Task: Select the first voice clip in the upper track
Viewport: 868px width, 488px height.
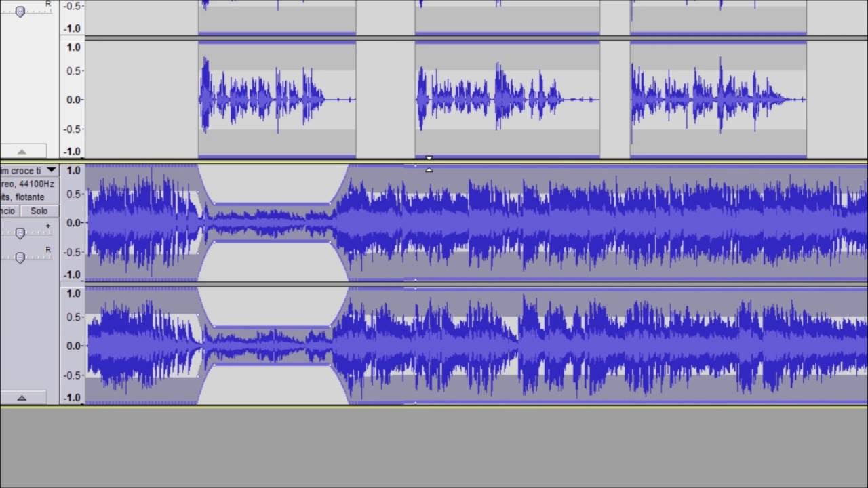Action: click(277, 100)
